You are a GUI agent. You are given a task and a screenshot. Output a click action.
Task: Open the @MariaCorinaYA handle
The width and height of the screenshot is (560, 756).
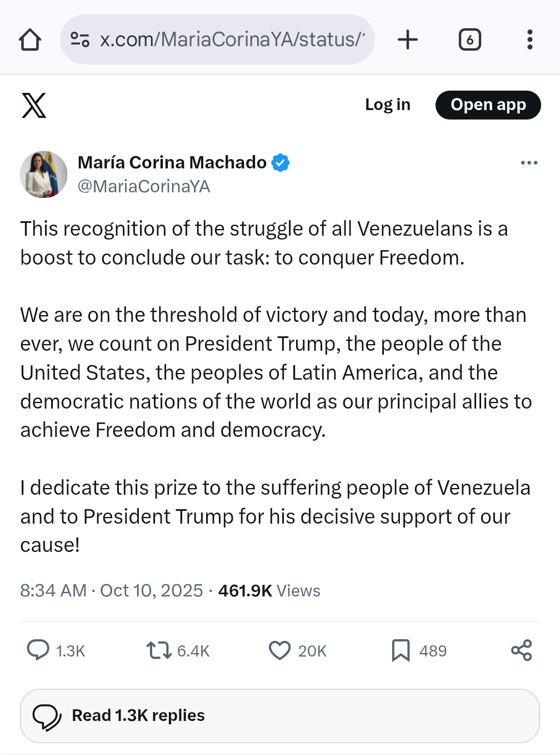[x=144, y=186]
